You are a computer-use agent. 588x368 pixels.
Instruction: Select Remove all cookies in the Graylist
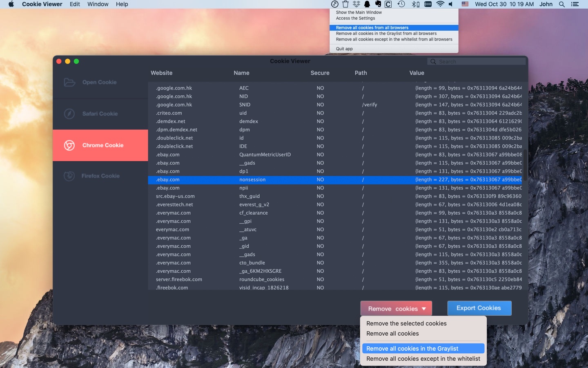pos(423,348)
